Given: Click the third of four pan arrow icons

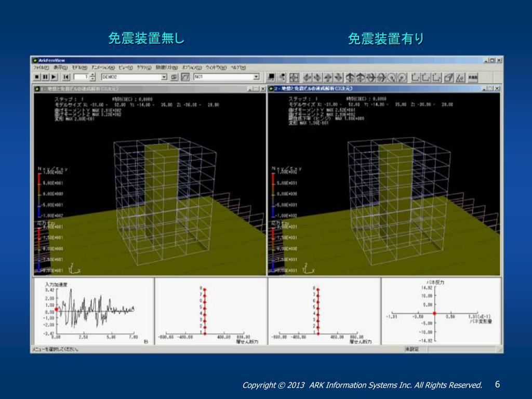Looking at the screenshot, I should click(x=327, y=78).
